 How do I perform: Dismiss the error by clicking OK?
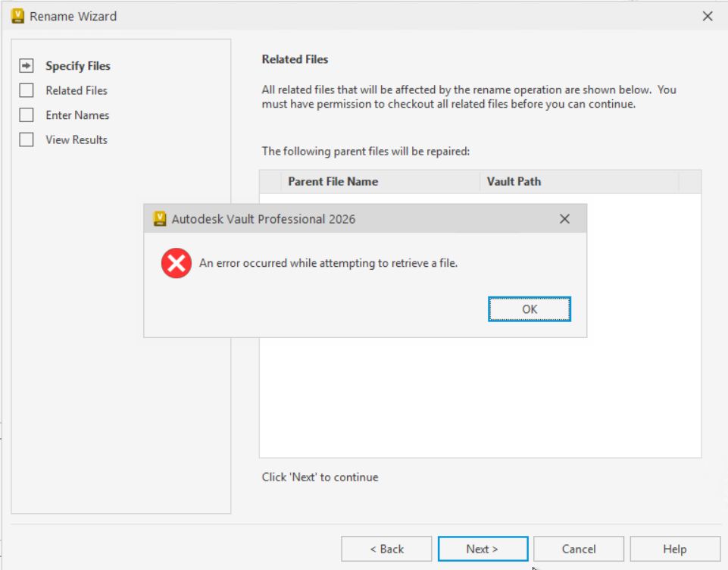[x=530, y=308]
